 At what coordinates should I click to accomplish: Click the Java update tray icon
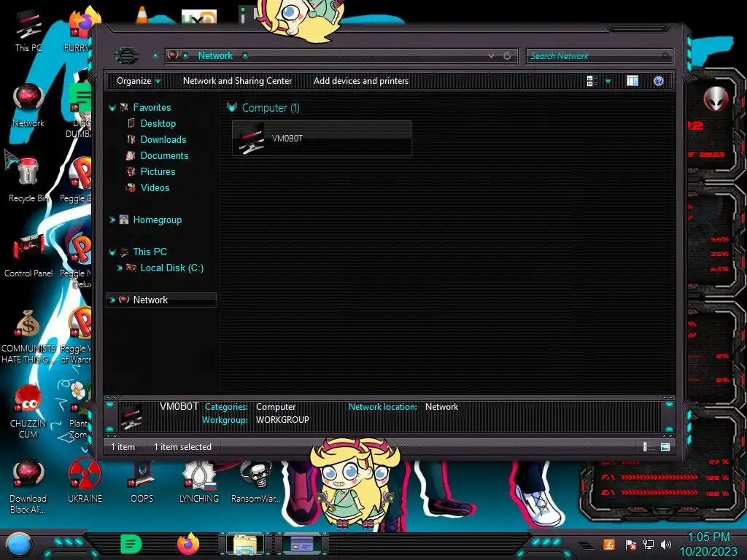609,544
